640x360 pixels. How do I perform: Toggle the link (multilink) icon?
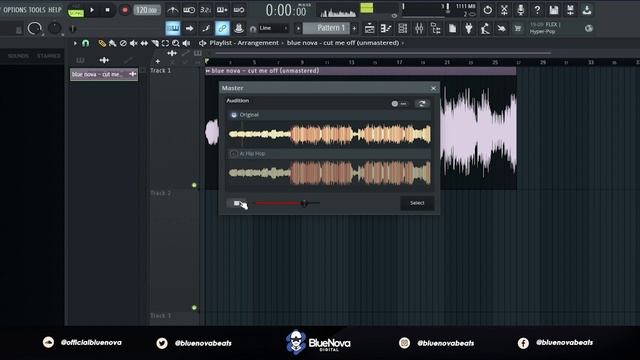click(222, 28)
